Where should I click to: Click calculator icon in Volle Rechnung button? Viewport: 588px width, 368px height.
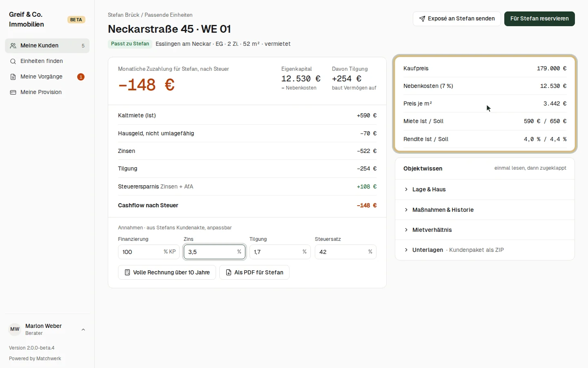(127, 272)
